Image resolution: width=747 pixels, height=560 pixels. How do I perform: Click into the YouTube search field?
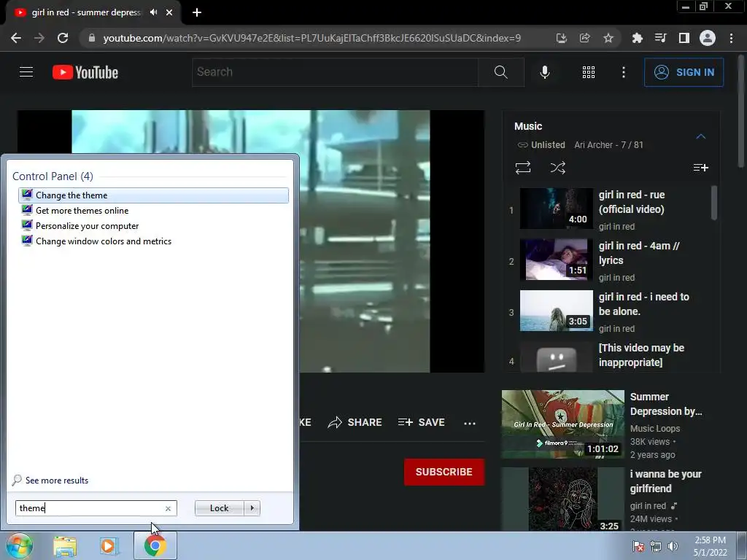pyautogui.click(x=335, y=72)
